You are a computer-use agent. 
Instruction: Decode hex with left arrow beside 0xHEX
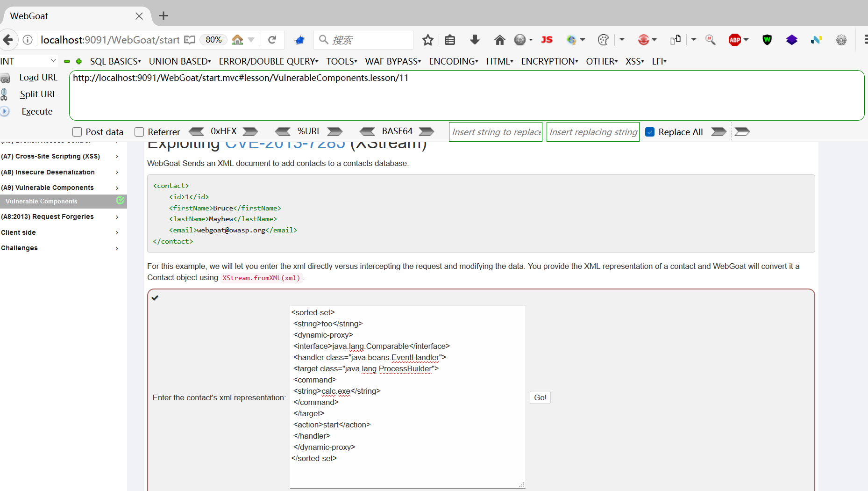tap(196, 131)
